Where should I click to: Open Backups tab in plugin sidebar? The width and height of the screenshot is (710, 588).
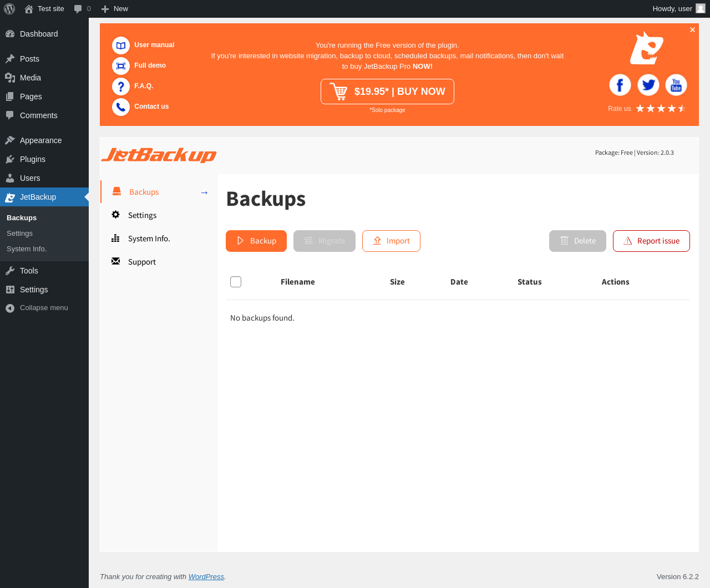pos(159,192)
